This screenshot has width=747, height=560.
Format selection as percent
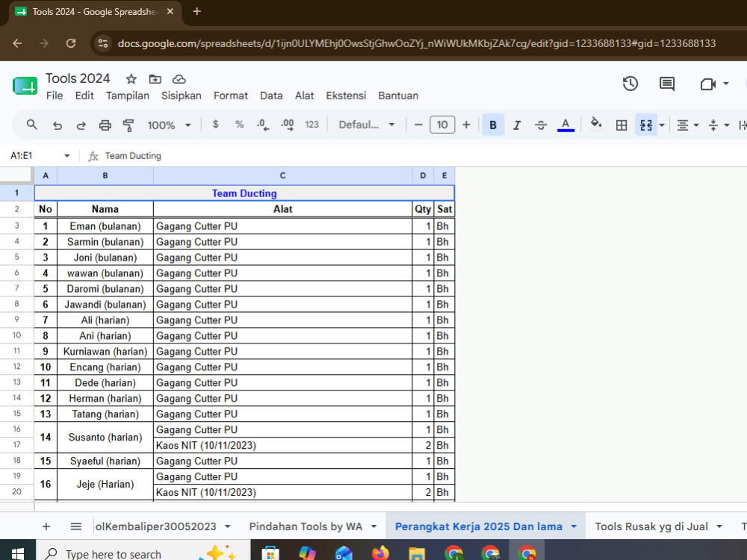click(239, 124)
